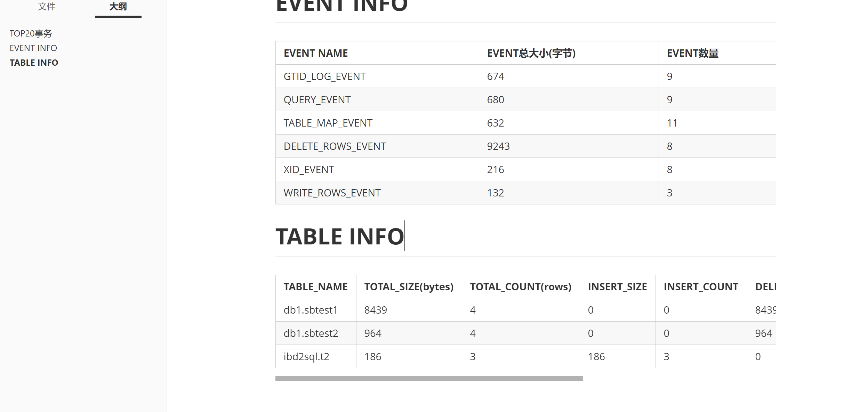
Task: Click the EVENT数量 header cell
Action: pos(692,53)
